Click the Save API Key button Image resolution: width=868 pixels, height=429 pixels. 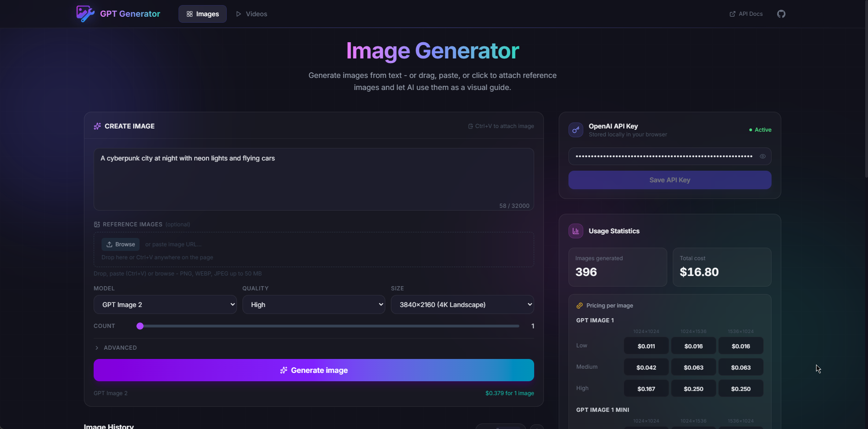tap(670, 180)
